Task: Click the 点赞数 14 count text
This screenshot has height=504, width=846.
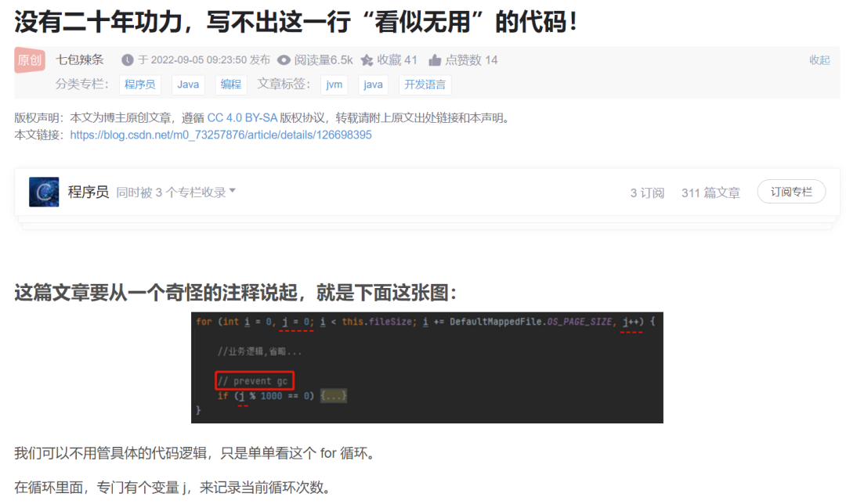Action: tap(471, 59)
